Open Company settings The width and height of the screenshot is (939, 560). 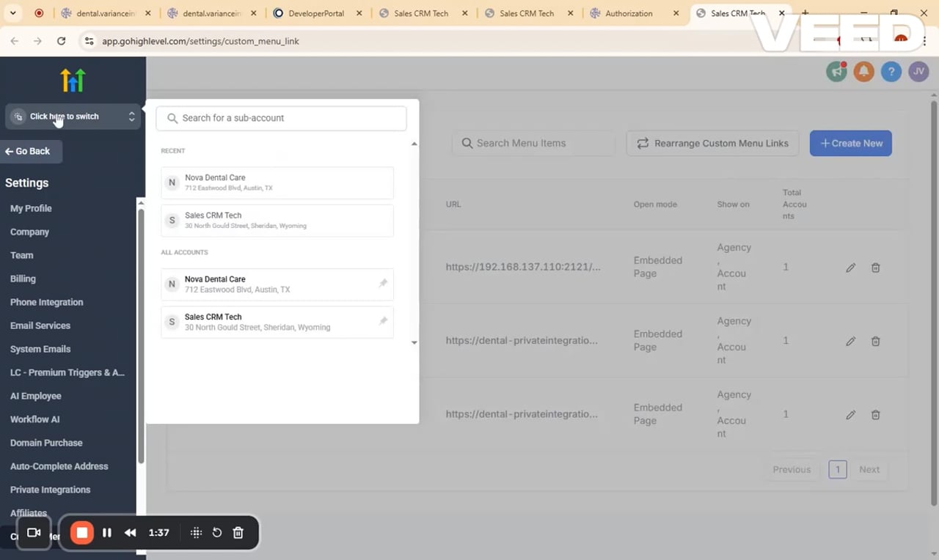click(29, 232)
